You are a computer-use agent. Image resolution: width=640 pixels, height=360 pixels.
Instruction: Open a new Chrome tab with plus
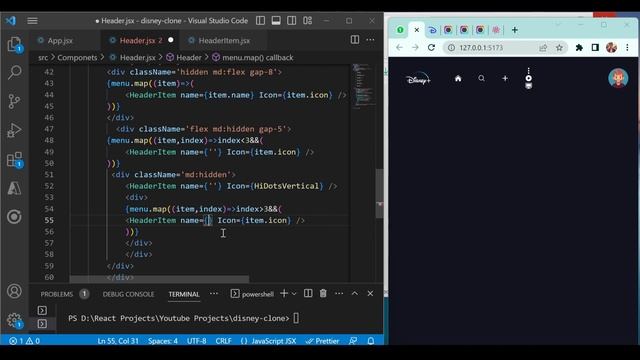click(x=515, y=30)
